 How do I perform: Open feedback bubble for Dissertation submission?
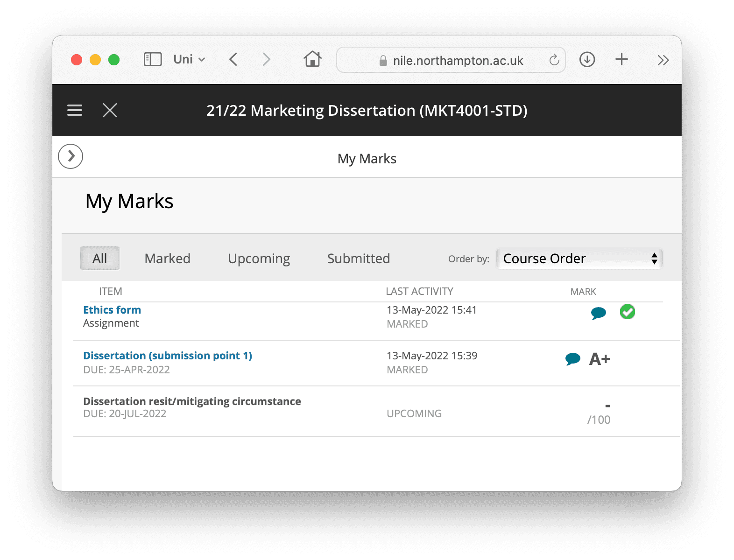(x=572, y=359)
